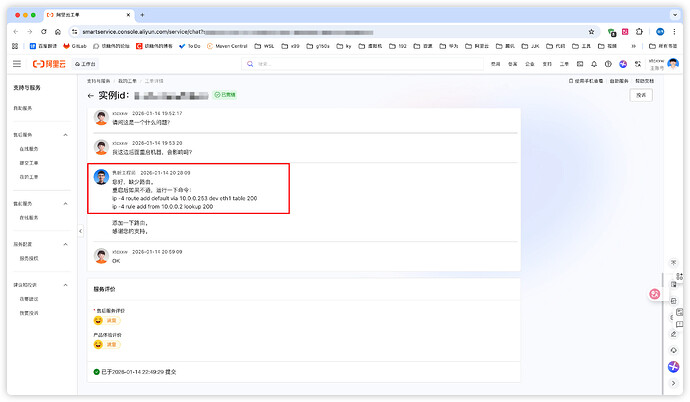690x402 pixels.
Task: Collapse the 服务配置 sidebar section
Action: pos(66,244)
